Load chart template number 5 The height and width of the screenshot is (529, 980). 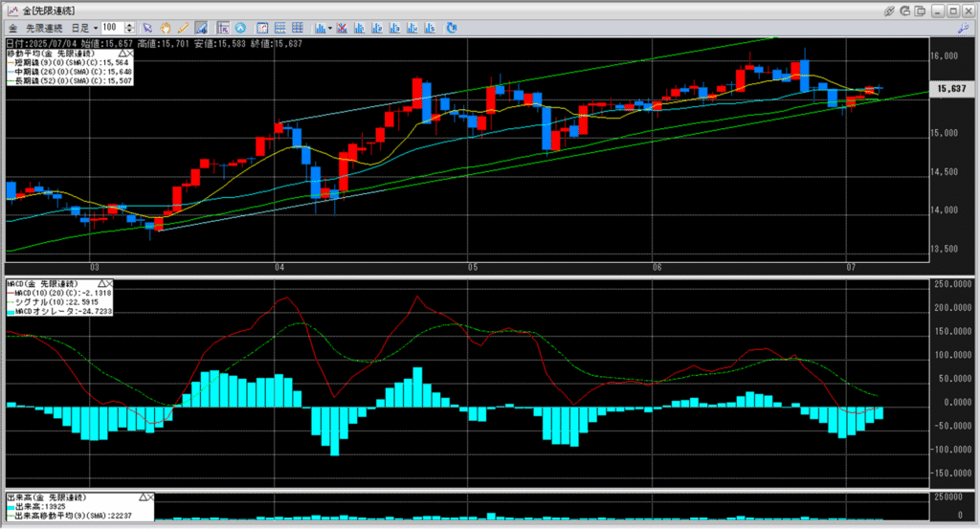point(430,28)
